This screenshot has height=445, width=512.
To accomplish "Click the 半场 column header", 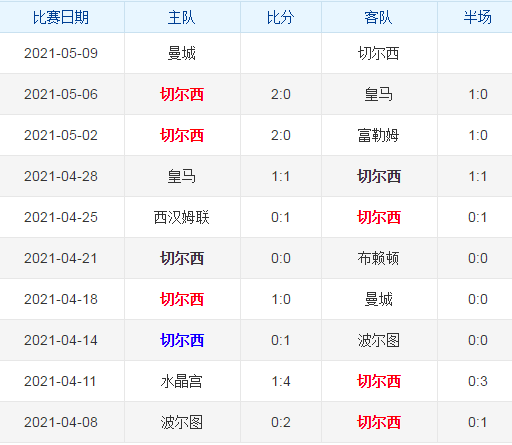I will [478, 17].
